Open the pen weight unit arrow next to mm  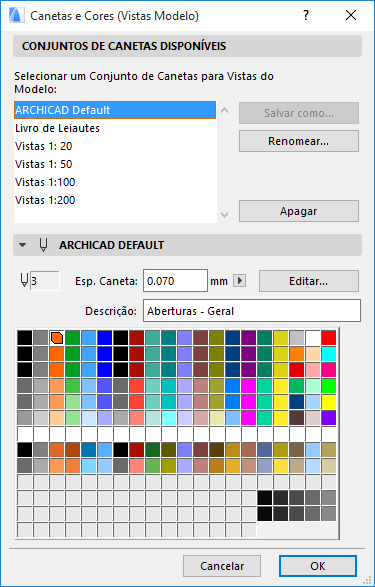(240, 281)
